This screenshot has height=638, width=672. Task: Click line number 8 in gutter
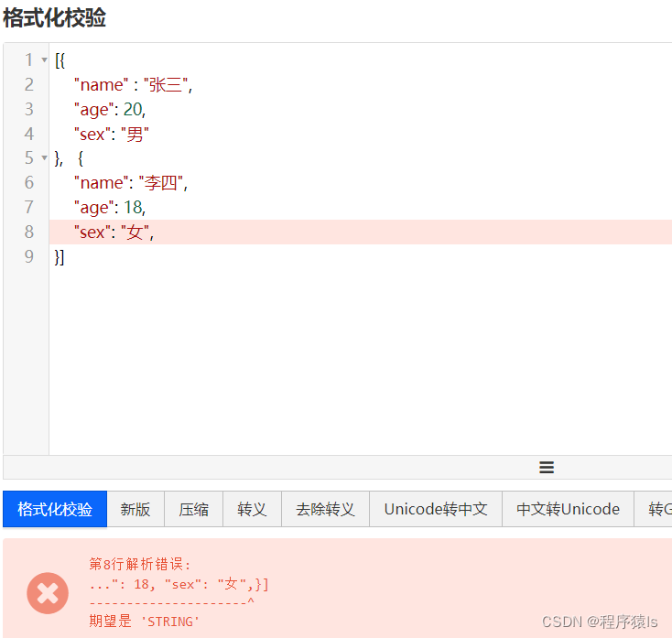(29, 232)
